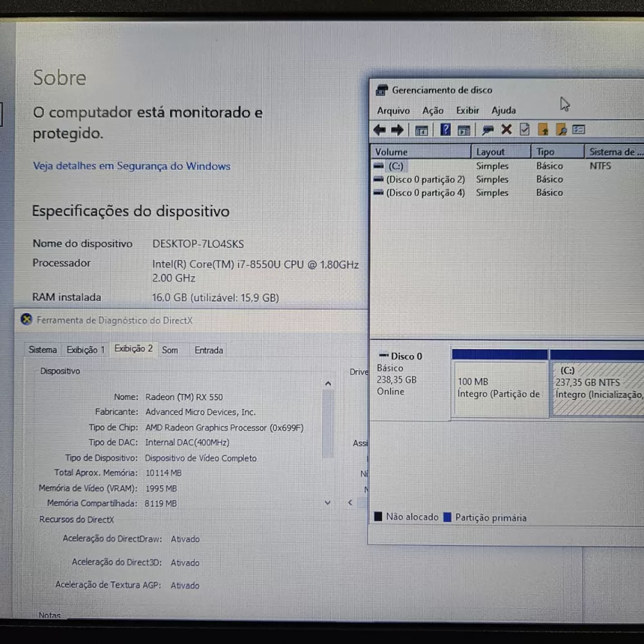This screenshot has height=644, width=644.
Task: Select the (Disco 0 partição 2) volume row
Action: (x=507, y=180)
